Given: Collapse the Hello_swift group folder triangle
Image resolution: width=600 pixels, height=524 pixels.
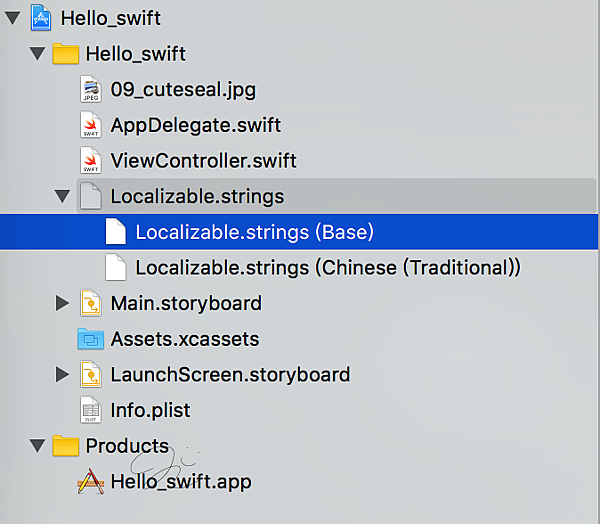Looking at the screenshot, I should [38, 54].
